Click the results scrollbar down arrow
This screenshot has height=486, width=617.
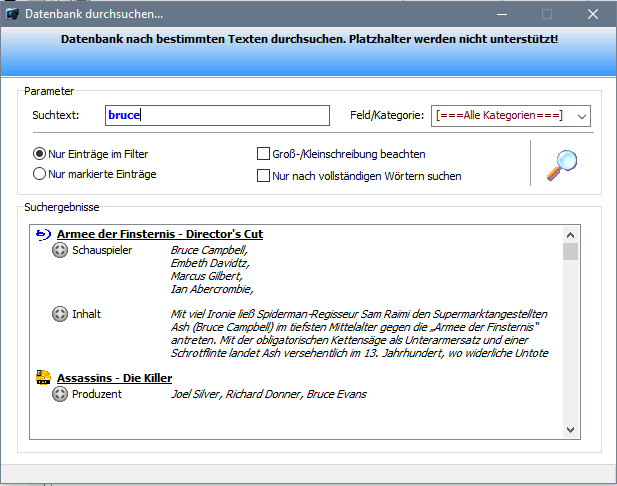pyautogui.click(x=570, y=429)
